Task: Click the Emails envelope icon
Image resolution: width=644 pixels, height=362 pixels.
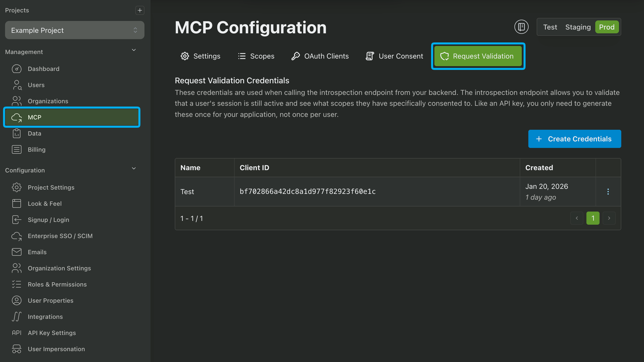Action: (x=17, y=252)
